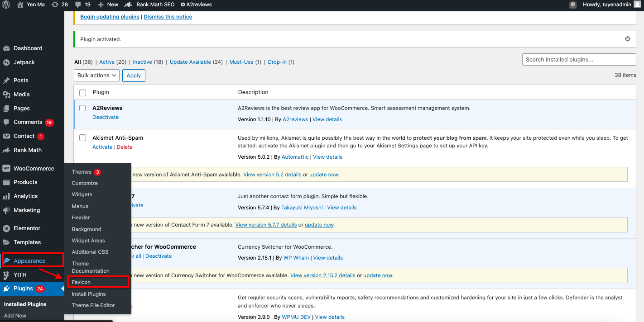Check the Akismet Anti-Spam plugin checkbox
Viewport: 644px width, 322px height.
tap(82, 138)
